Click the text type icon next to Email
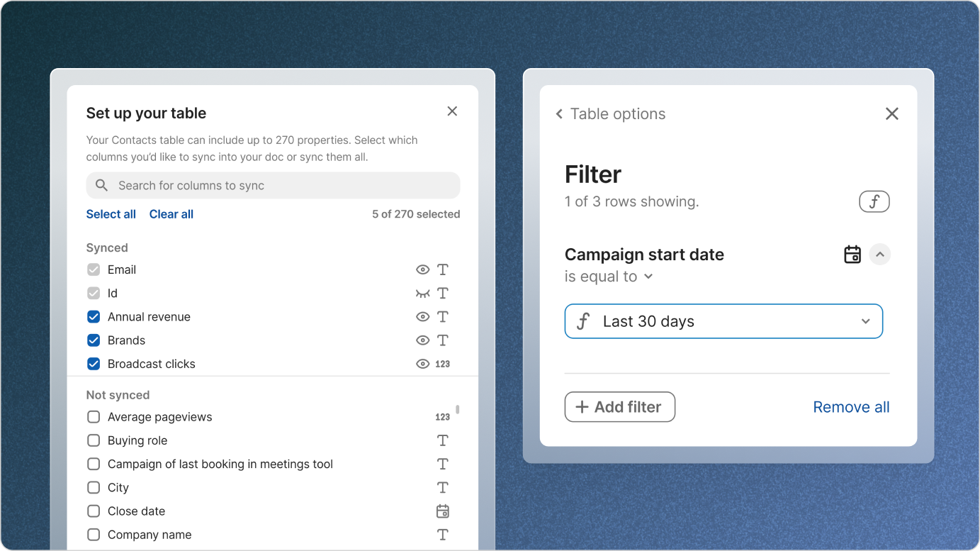This screenshot has width=980, height=551. pyautogui.click(x=442, y=269)
